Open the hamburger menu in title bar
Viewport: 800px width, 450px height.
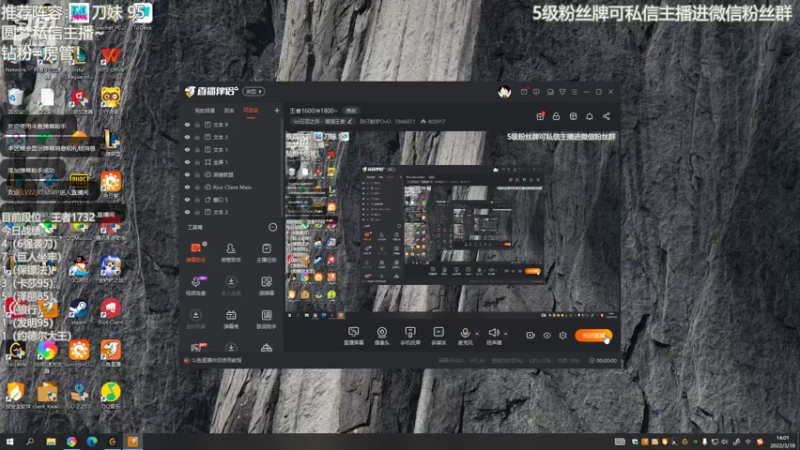tap(574, 92)
